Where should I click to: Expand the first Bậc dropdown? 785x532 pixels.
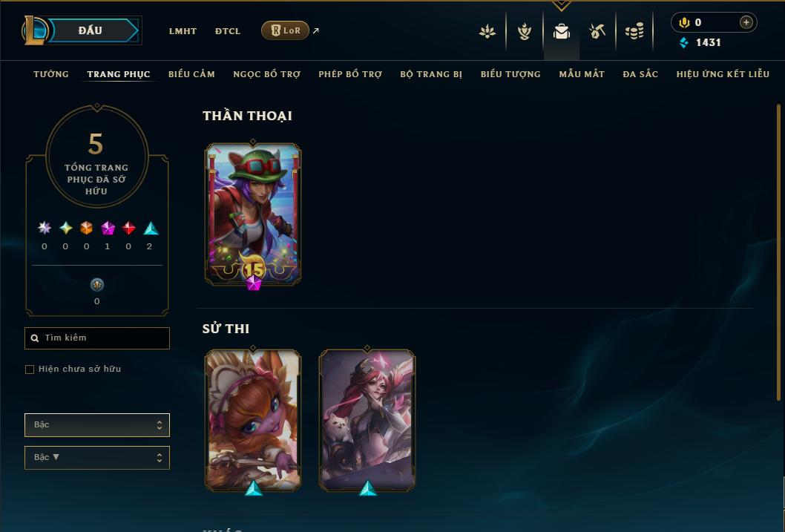coord(97,425)
